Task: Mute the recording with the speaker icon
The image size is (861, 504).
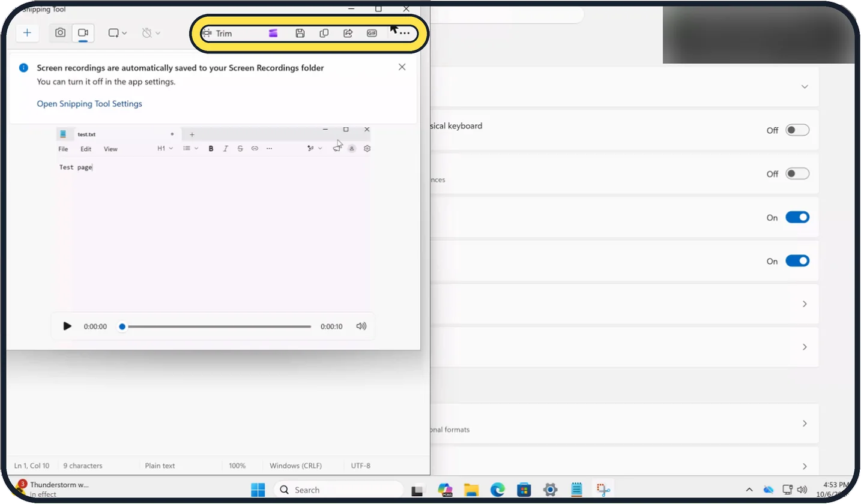Action: point(361,326)
